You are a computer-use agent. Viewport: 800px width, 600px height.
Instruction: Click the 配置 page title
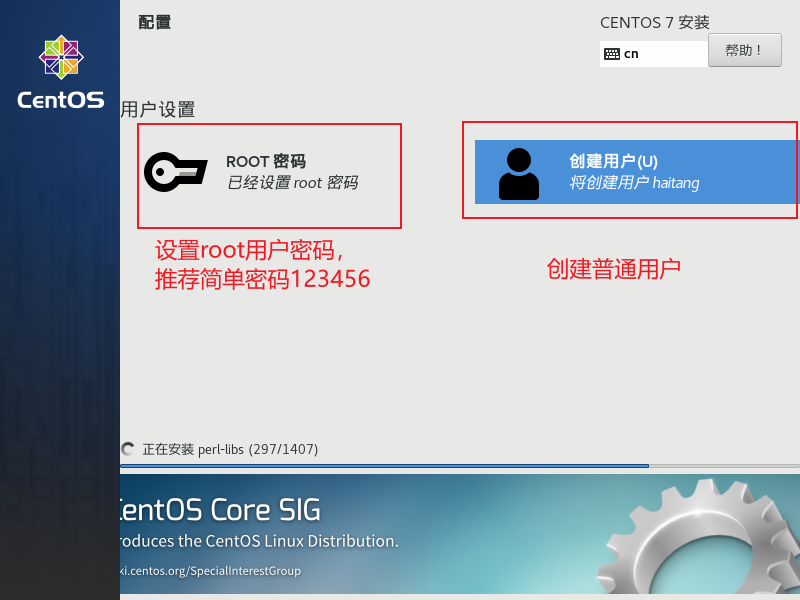click(x=155, y=22)
